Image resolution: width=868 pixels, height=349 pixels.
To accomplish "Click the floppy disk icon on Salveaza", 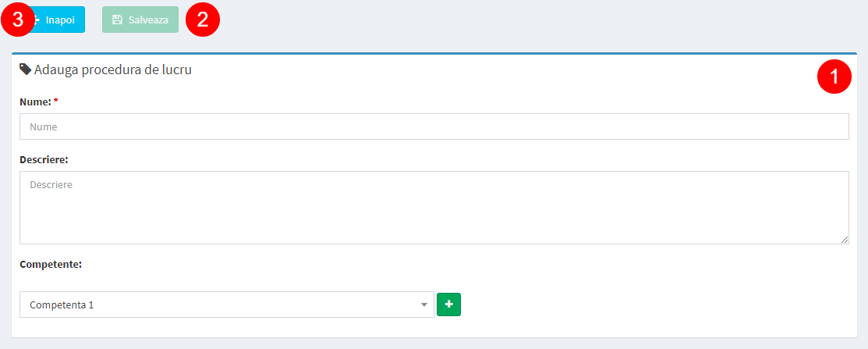I will pyautogui.click(x=117, y=20).
